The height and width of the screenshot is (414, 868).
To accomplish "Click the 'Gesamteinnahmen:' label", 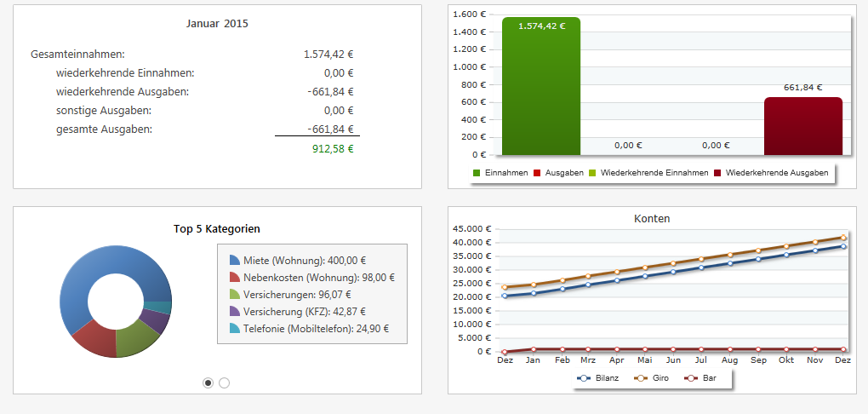I will point(78,55).
